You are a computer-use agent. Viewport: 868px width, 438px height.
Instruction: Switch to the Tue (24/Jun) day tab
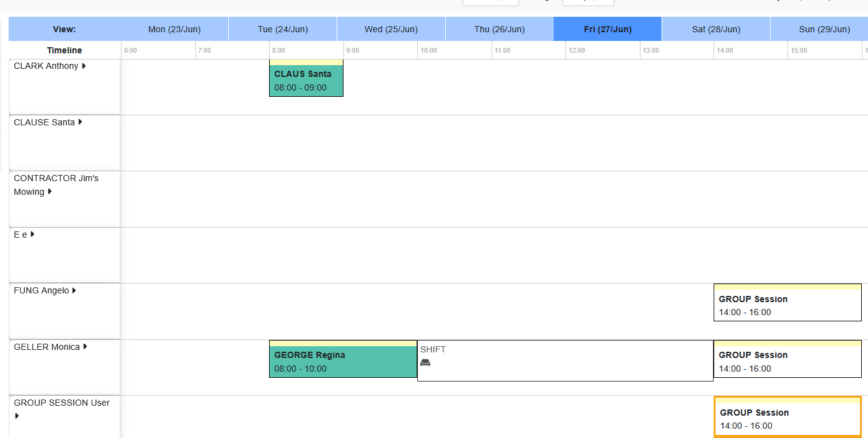point(283,29)
